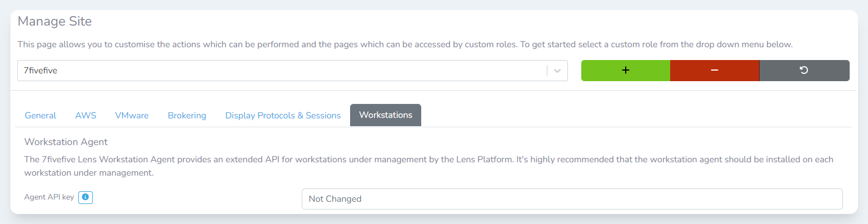Click the grey reset arrow button
Image resolution: width=868 pixels, height=224 pixels.
click(804, 71)
